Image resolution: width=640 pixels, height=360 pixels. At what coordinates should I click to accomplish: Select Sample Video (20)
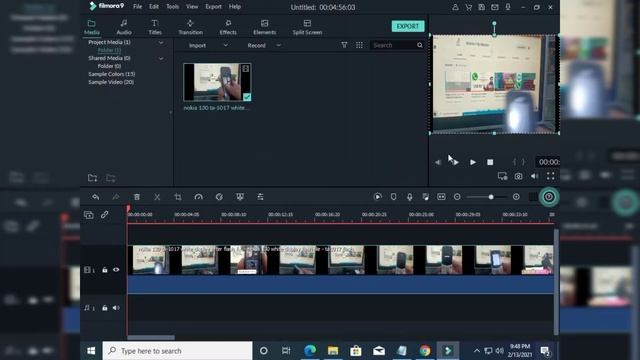pos(111,82)
